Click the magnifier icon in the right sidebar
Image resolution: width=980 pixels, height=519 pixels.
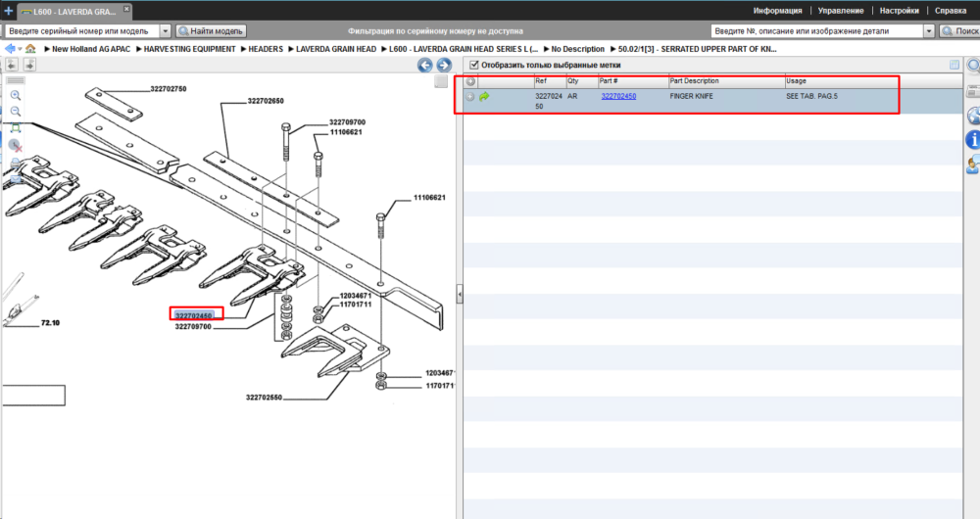(973, 66)
